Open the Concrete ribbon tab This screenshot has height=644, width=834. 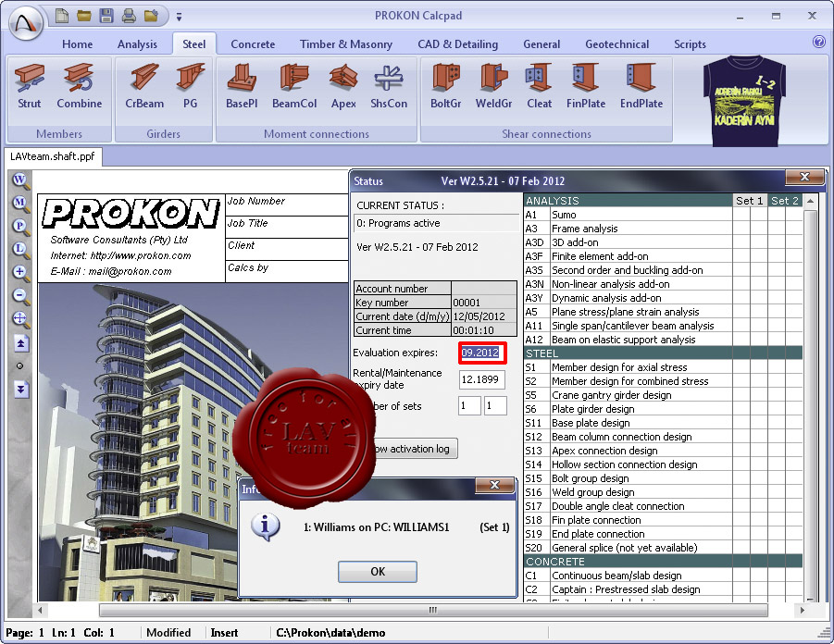(x=253, y=44)
